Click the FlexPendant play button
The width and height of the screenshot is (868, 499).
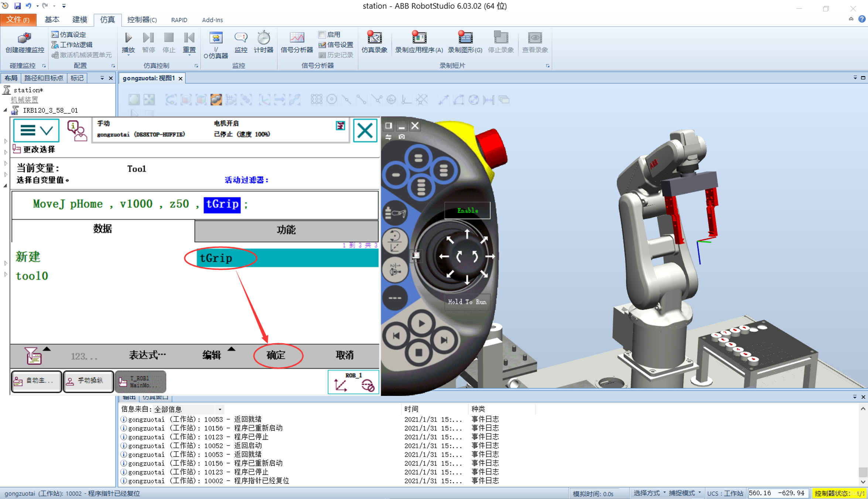421,324
